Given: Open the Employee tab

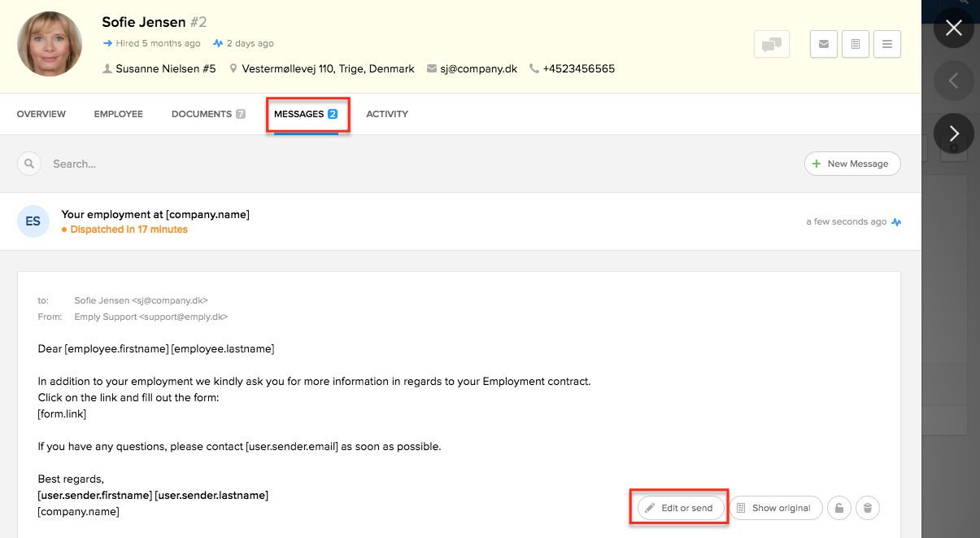Looking at the screenshot, I should (x=119, y=114).
